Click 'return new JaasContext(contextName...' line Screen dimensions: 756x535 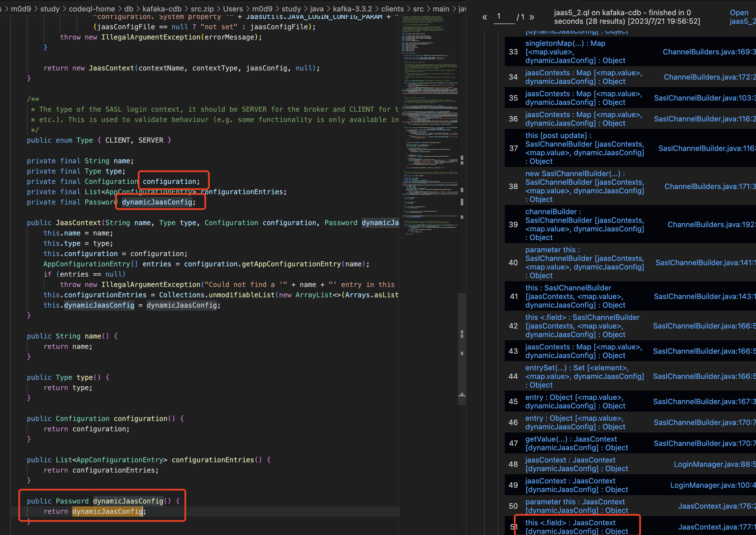click(x=182, y=68)
